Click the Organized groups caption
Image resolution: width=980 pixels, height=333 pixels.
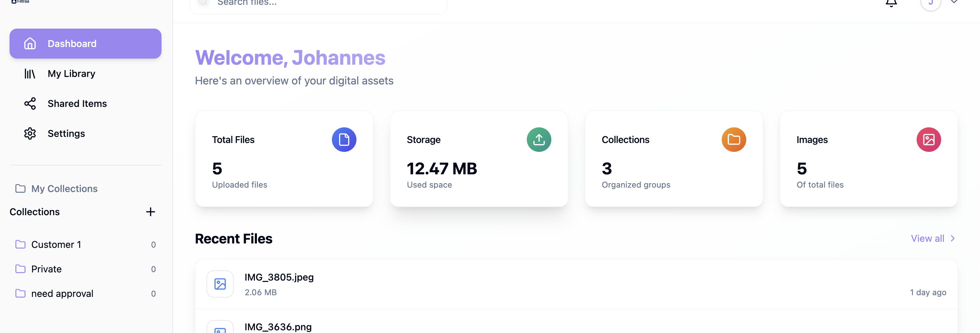636,185
